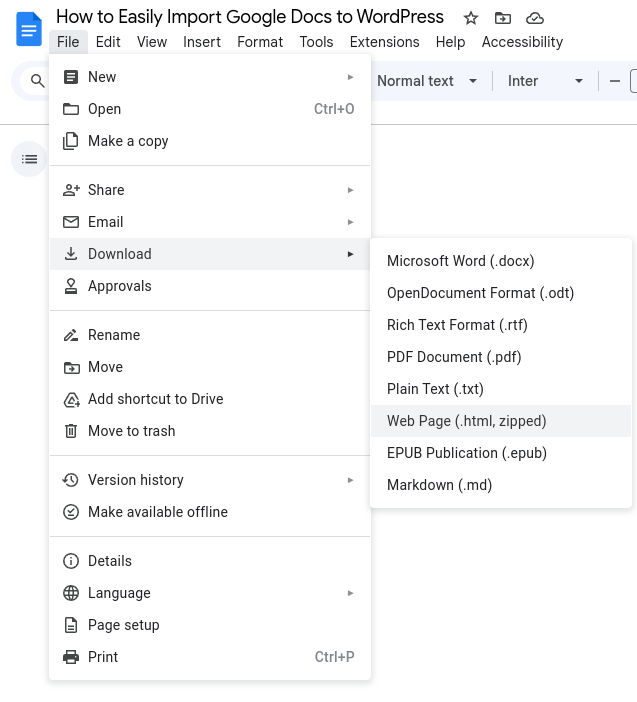The image size is (637, 702).
Task: Select Add shortcut to Drive text
Action: pyautogui.click(x=155, y=399)
